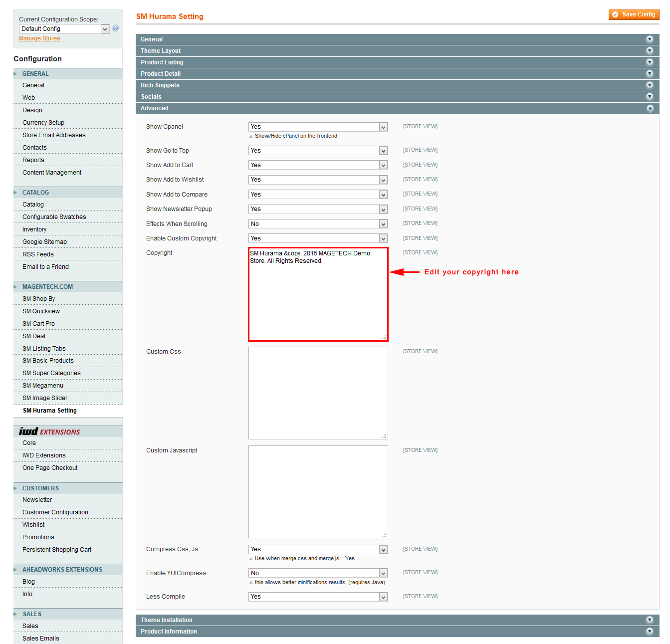Click into the Custom Css text area
Viewport: 670px width, 644px height.
[318, 393]
